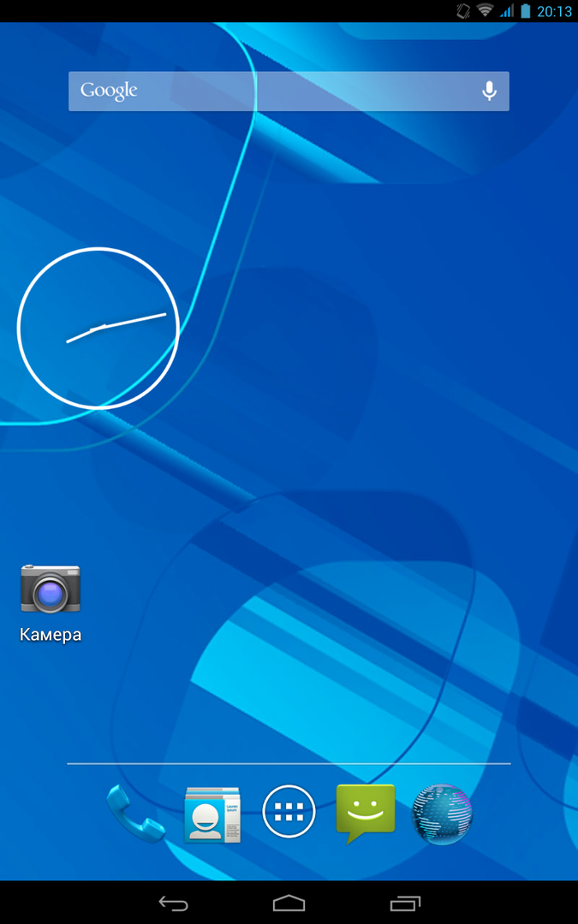Tap the 20:13 time in status bar
The image size is (578, 924).
[555, 11]
